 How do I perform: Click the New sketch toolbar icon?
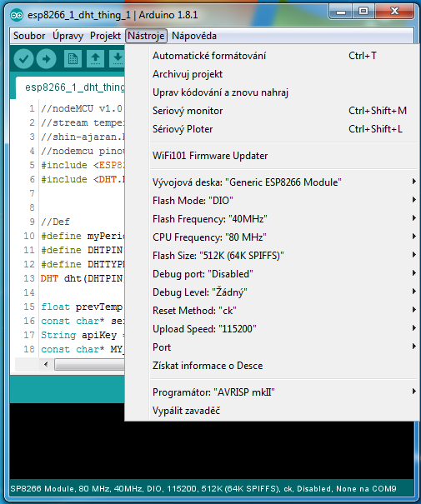point(73,59)
